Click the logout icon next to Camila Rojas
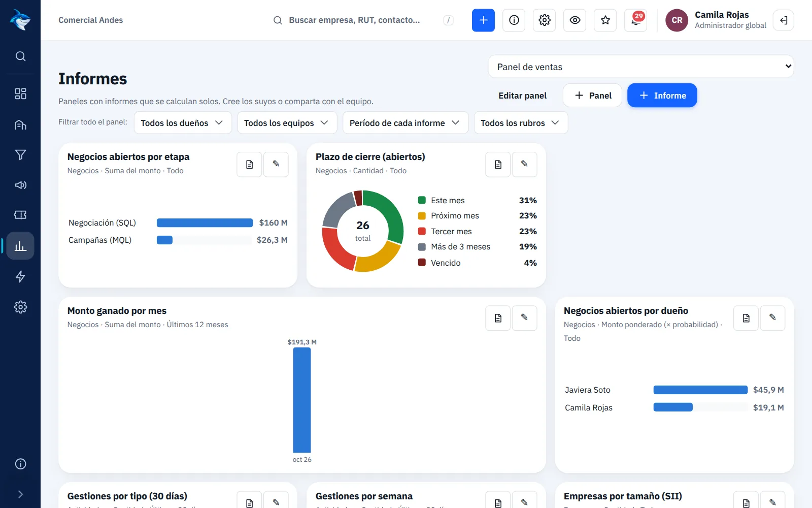Viewport: 812px width, 508px height. pyautogui.click(x=784, y=20)
